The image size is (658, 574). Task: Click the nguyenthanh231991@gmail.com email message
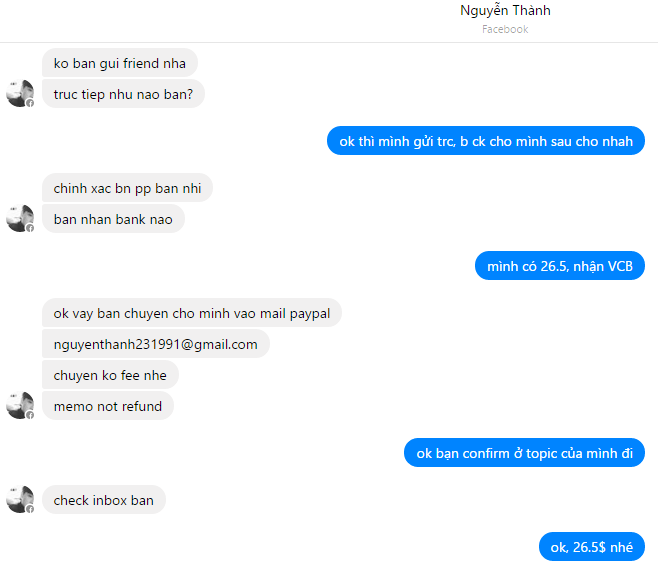(x=156, y=344)
